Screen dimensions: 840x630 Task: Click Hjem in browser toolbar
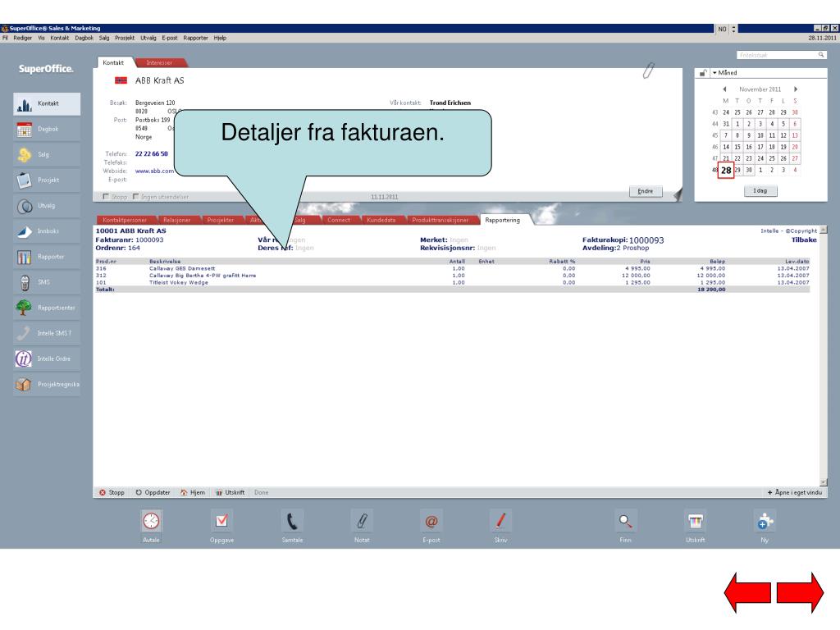(193, 492)
